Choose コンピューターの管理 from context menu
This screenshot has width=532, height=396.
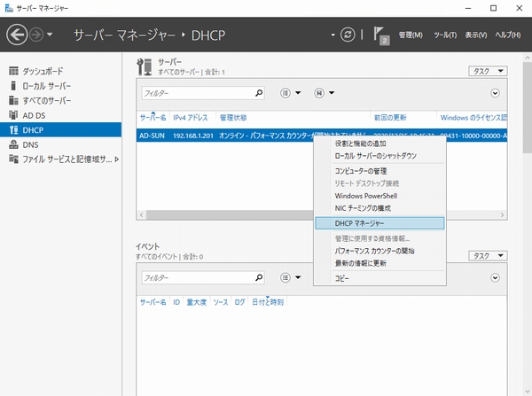pyautogui.click(x=379, y=171)
